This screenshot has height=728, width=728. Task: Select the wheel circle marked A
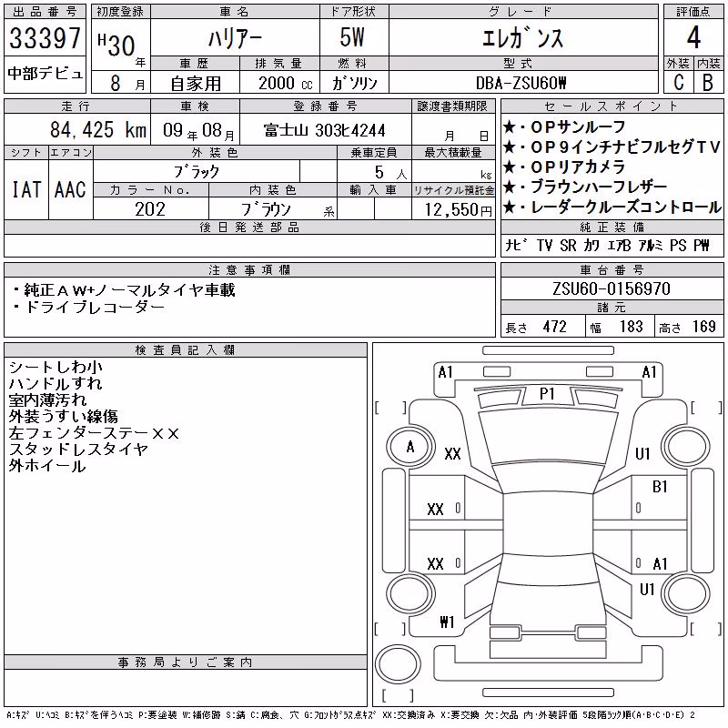[x=410, y=448]
